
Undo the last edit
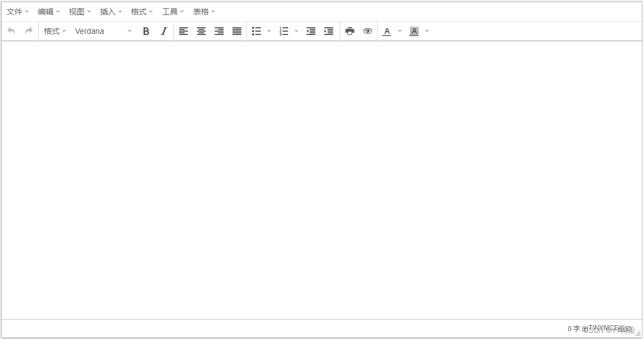[11, 31]
